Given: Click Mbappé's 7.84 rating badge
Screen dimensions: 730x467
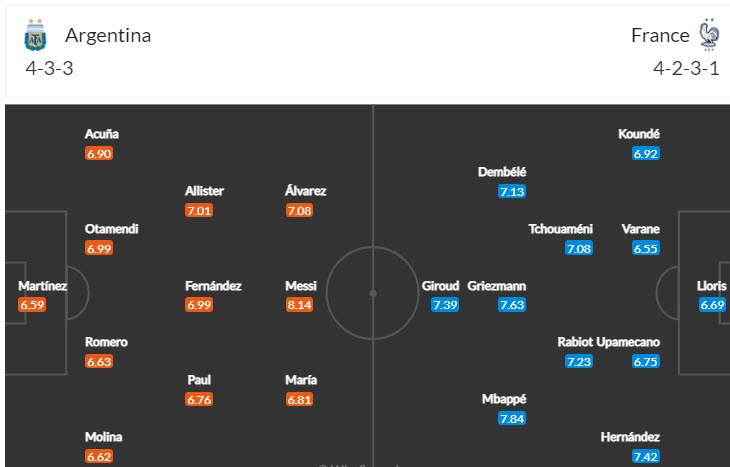Looking at the screenshot, I should coord(512,418).
